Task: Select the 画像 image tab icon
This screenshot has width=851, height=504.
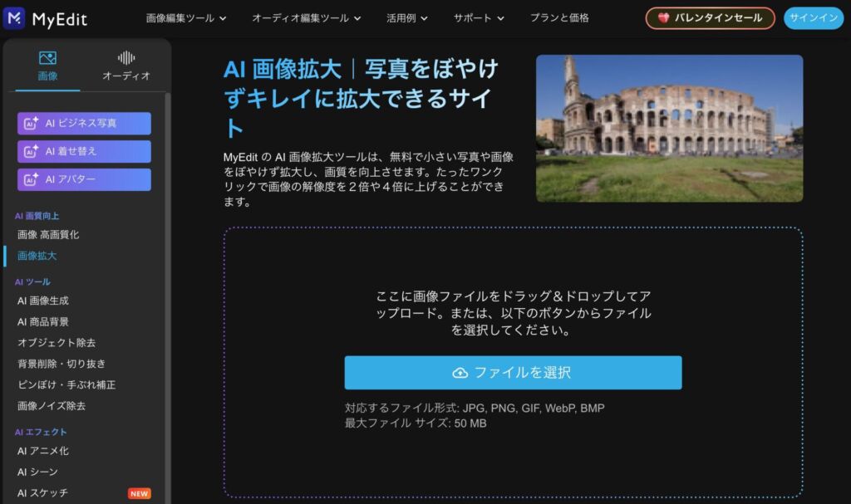Action: coord(47,58)
